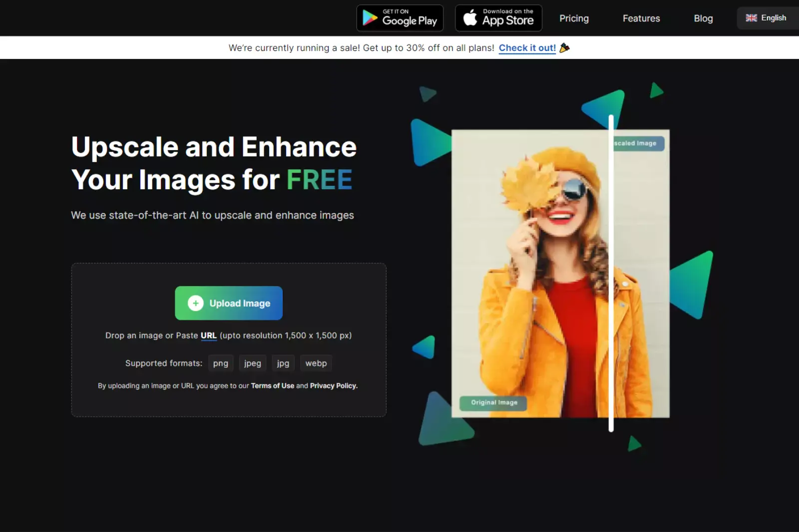Open the Terms of Use

(273, 385)
